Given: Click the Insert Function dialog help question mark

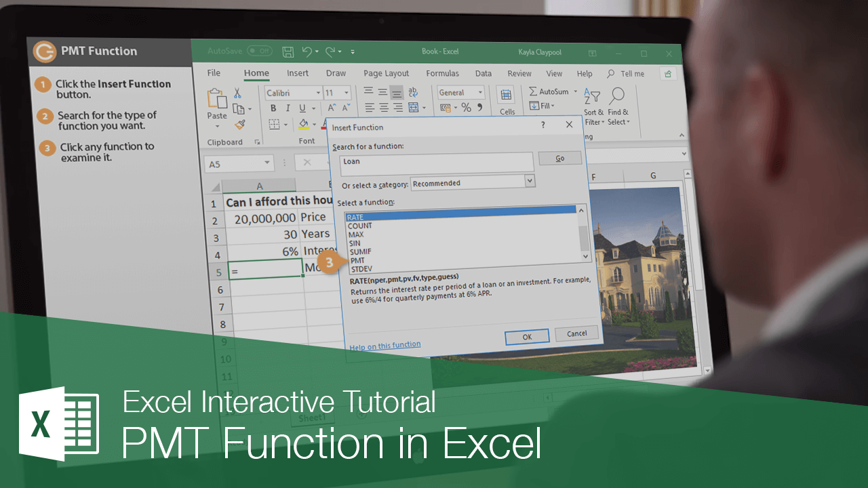Looking at the screenshot, I should click(542, 125).
